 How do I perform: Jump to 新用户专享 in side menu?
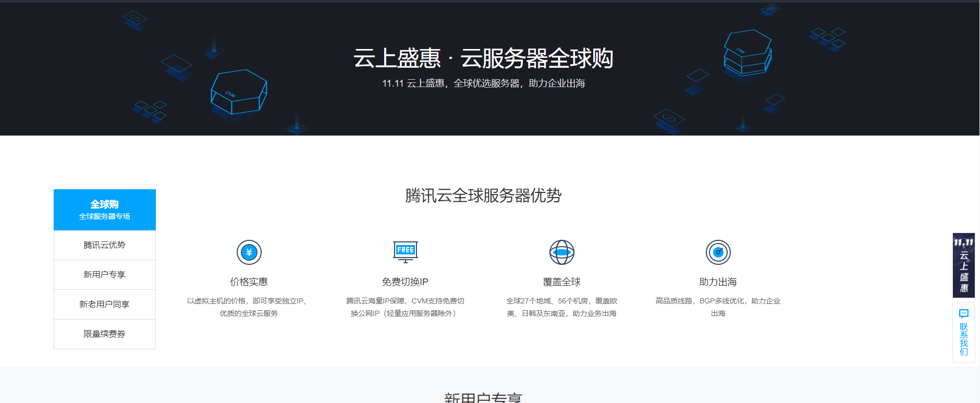click(x=105, y=275)
